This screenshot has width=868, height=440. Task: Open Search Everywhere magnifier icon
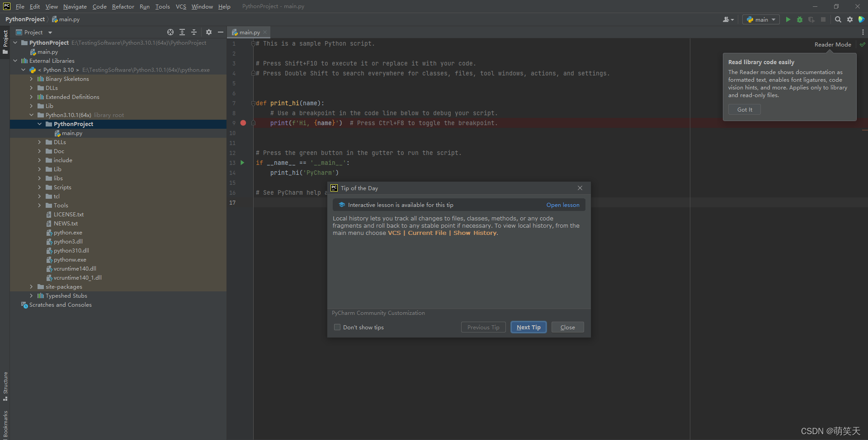pos(838,19)
